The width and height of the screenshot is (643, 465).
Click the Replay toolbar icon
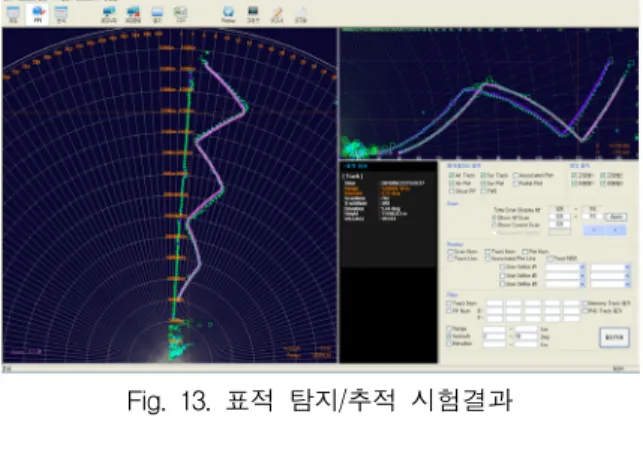point(228,14)
